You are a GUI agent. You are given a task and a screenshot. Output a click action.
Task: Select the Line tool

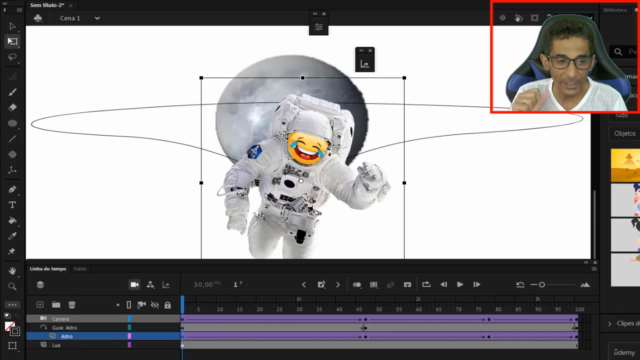(12, 139)
